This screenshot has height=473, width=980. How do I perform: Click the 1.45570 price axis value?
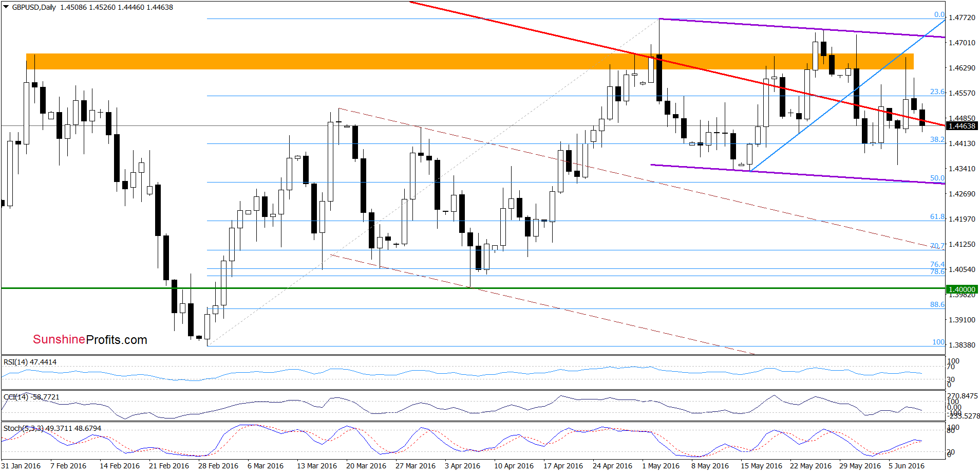pyautogui.click(x=962, y=93)
